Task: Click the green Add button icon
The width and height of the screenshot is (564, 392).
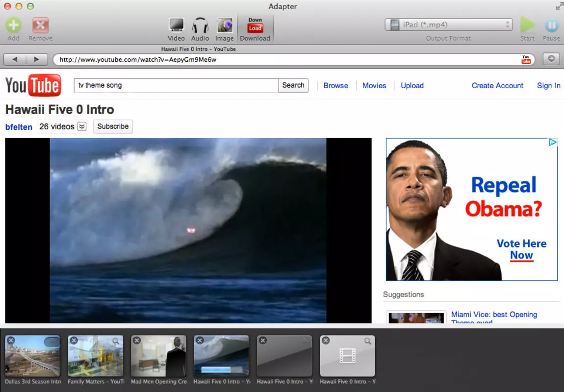Action: 14,25
